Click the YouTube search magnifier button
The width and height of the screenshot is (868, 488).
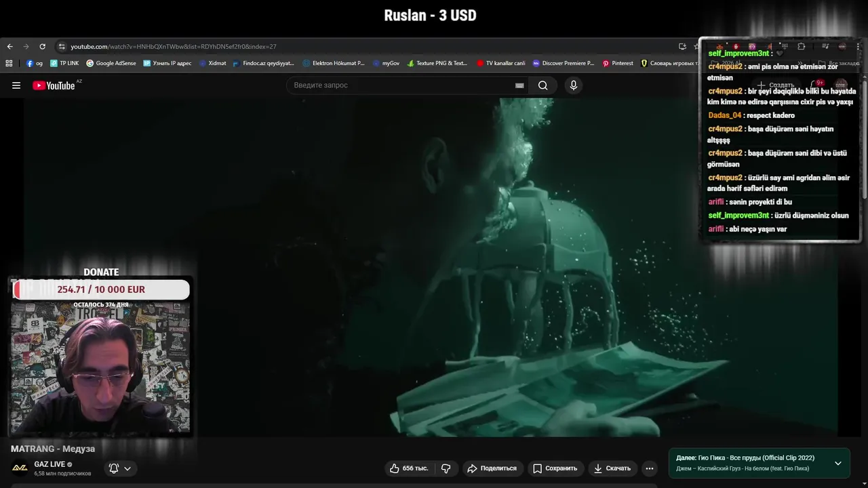543,85
